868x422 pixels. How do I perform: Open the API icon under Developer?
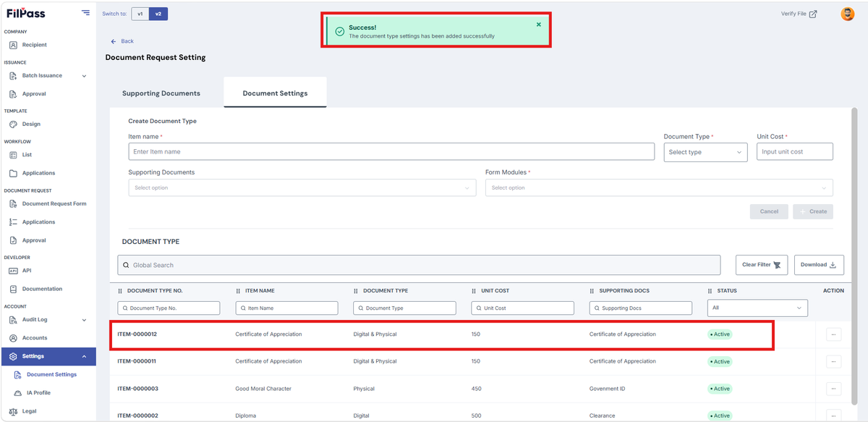(x=14, y=271)
